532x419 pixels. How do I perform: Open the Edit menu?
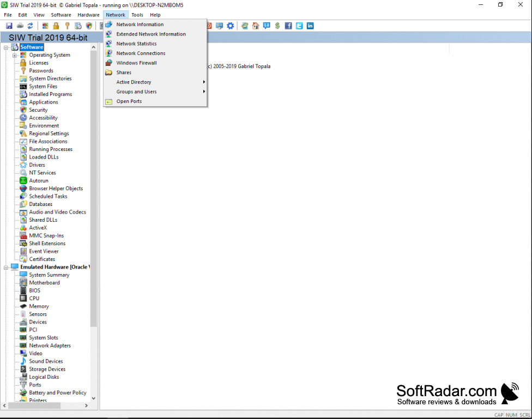tap(23, 15)
